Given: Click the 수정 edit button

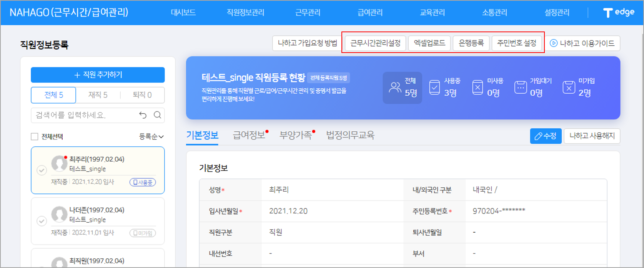Looking at the screenshot, I should click(x=546, y=136).
